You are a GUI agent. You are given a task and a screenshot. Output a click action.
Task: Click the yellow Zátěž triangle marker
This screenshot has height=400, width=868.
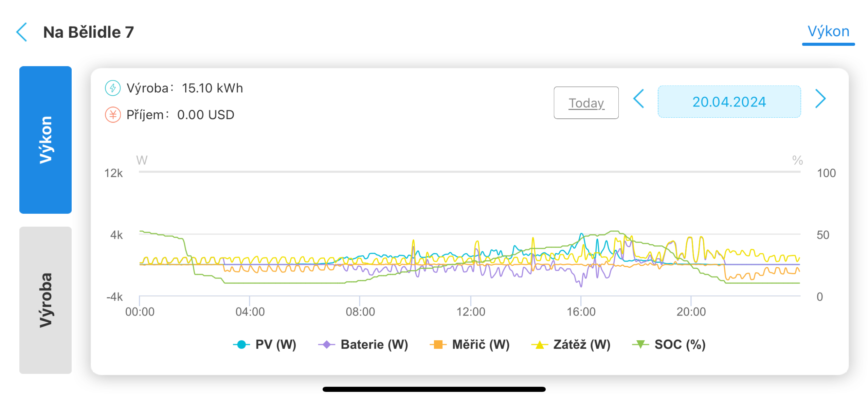coord(539,344)
